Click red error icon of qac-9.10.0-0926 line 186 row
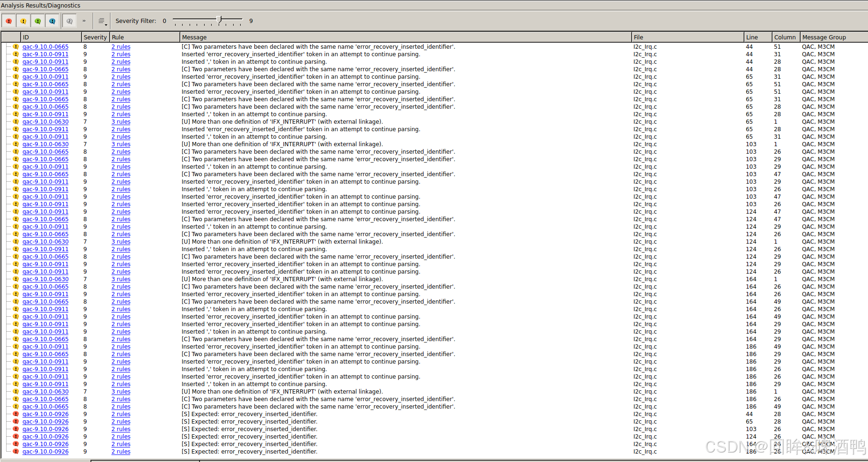Screen dimensions: 868x462 16,452
